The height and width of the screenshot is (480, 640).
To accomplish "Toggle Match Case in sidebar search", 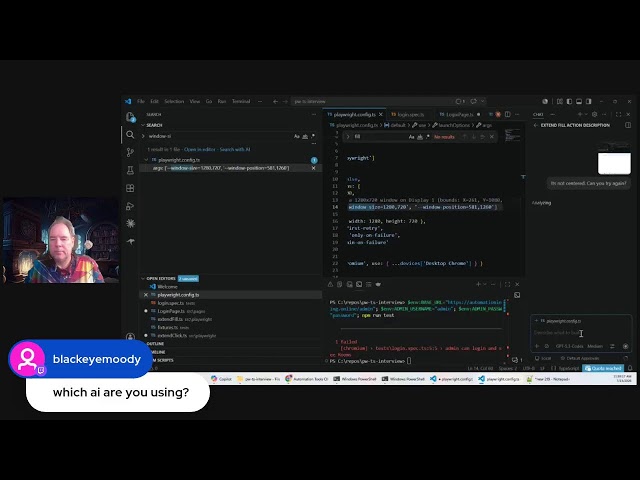I will [x=297, y=136].
